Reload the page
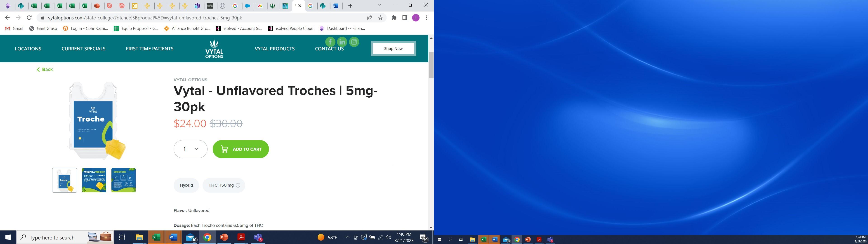868x244 pixels. [x=29, y=18]
